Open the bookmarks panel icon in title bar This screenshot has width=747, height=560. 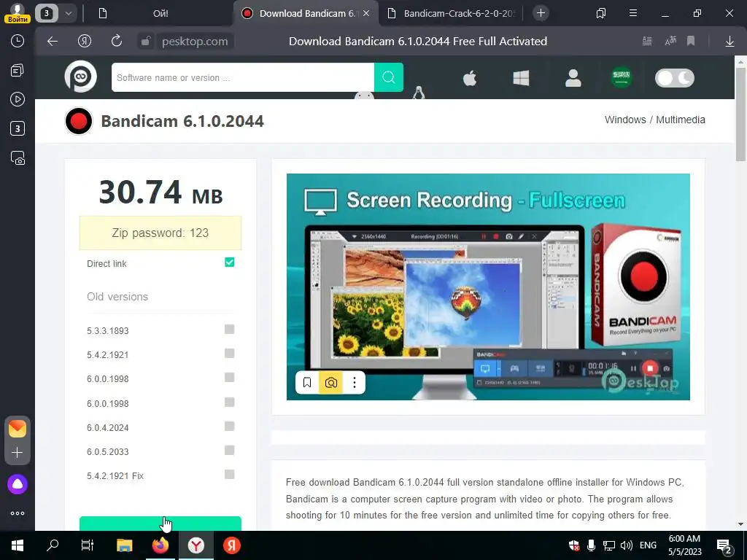tap(601, 13)
